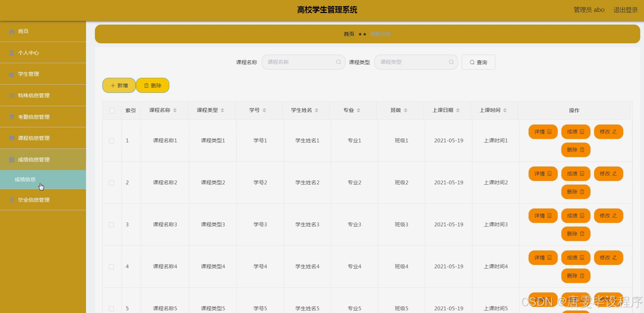Open the 个人中心 sidebar menu

pyautogui.click(x=43, y=53)
